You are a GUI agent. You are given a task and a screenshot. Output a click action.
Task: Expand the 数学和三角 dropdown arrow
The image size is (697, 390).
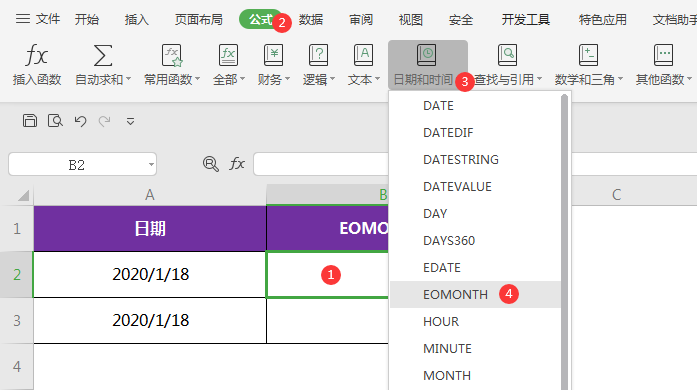click(x=620, y=79)
